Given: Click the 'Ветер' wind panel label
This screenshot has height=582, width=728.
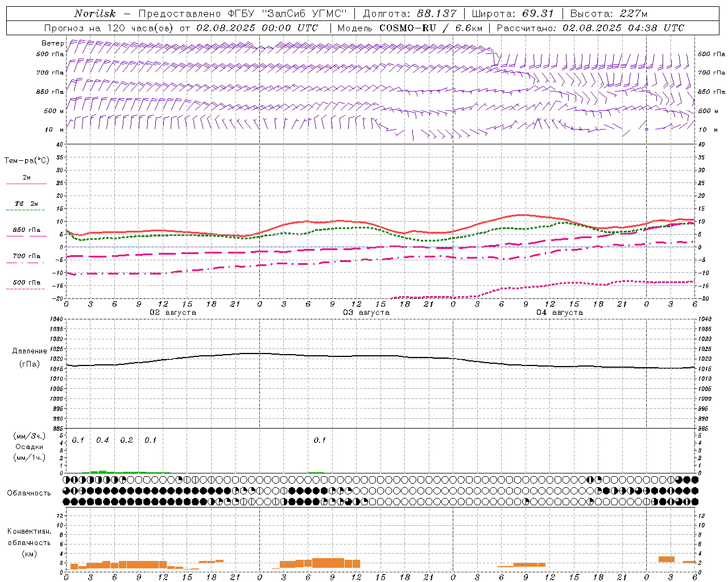Looking at the screenshot, I should (52, 43).
